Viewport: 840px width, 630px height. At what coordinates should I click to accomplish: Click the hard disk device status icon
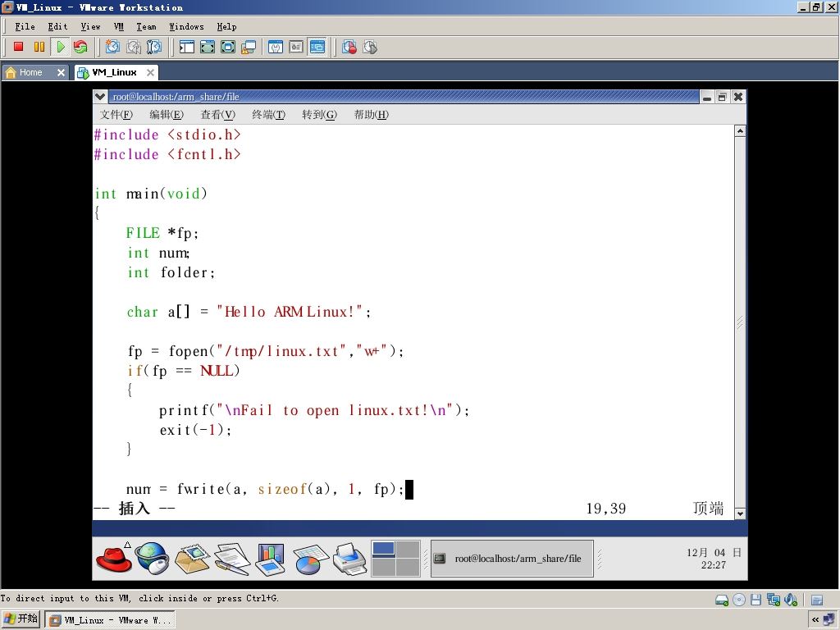[722, 600]
